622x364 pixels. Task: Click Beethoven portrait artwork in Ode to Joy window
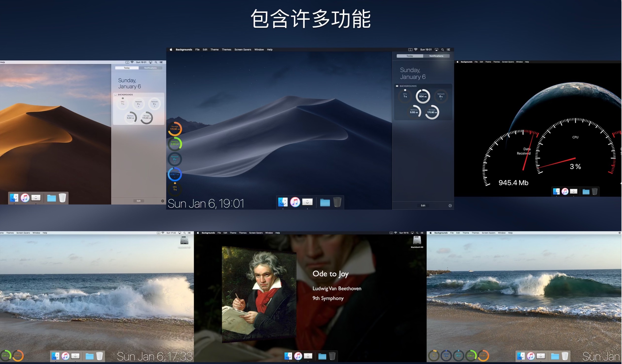(x=259, y=294)
